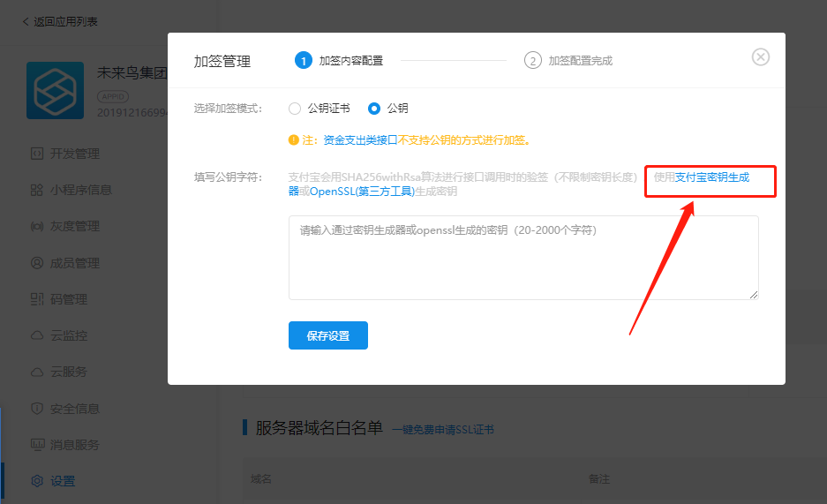Click the 消息服务 monitor icon
The width and height of the screenshot is (827, 504).
pos(37,445)
